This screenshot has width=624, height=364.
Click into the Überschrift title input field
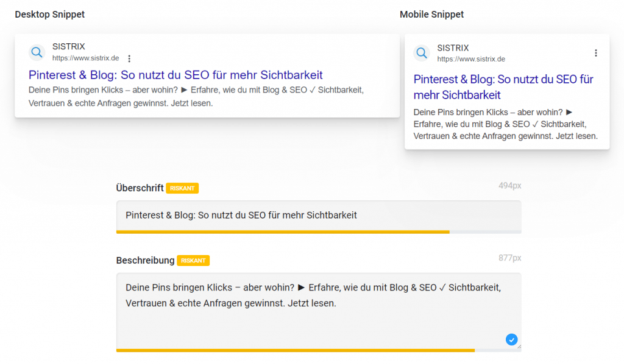pos(318,215)
